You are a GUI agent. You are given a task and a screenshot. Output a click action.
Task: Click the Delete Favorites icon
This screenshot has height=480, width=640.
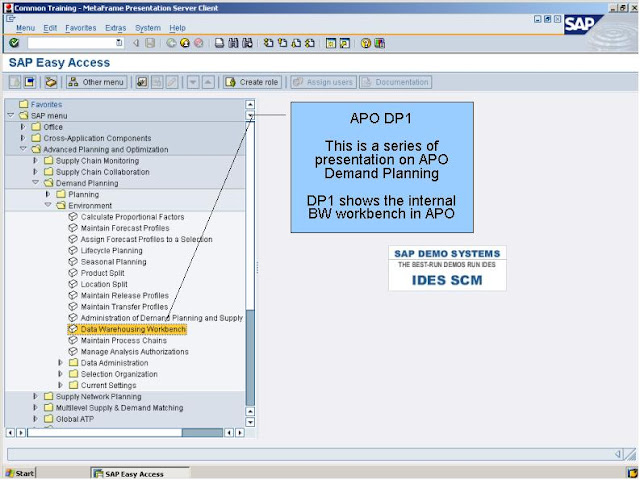point(157,82)
